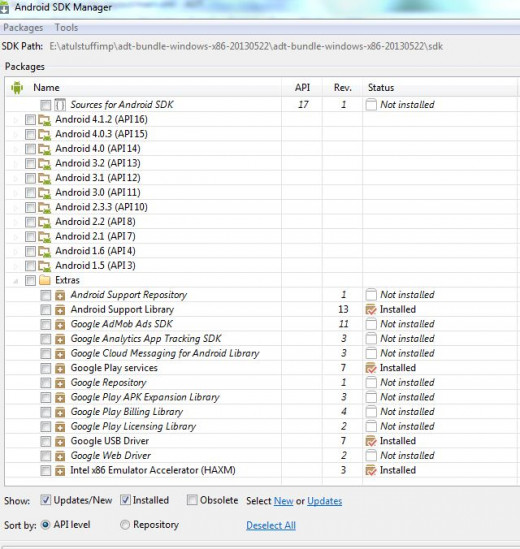Click the Sources for Android SDK braces icon
This screenshot has width=520, height=549.
pos(60,105)
